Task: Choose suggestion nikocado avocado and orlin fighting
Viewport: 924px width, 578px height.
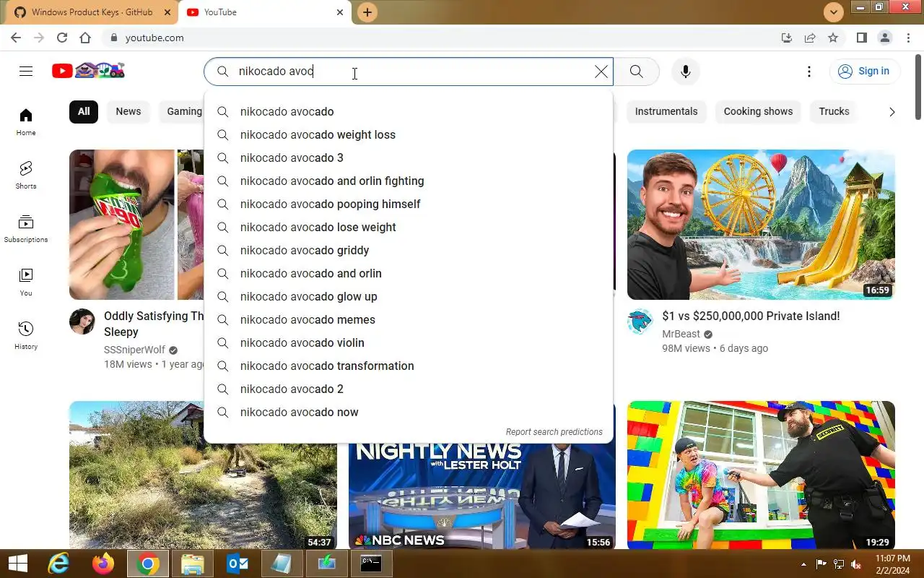Action: tap(409, 181)
